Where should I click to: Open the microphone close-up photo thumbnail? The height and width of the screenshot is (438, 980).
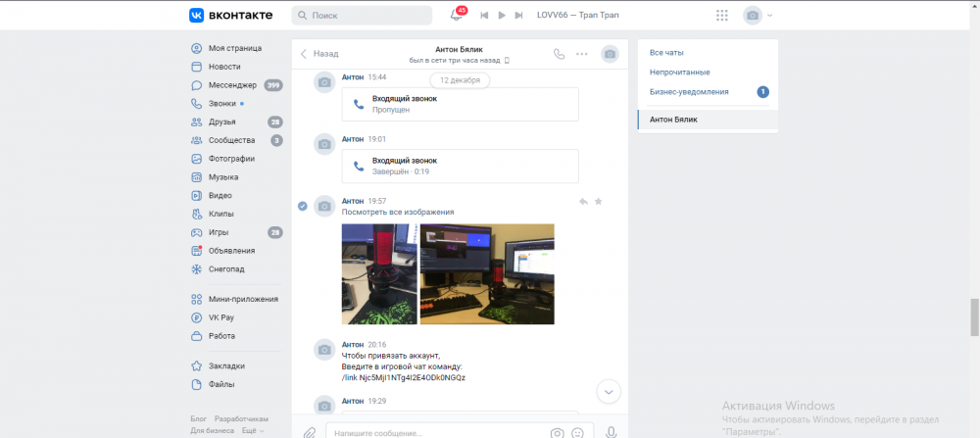click(379, 273)
